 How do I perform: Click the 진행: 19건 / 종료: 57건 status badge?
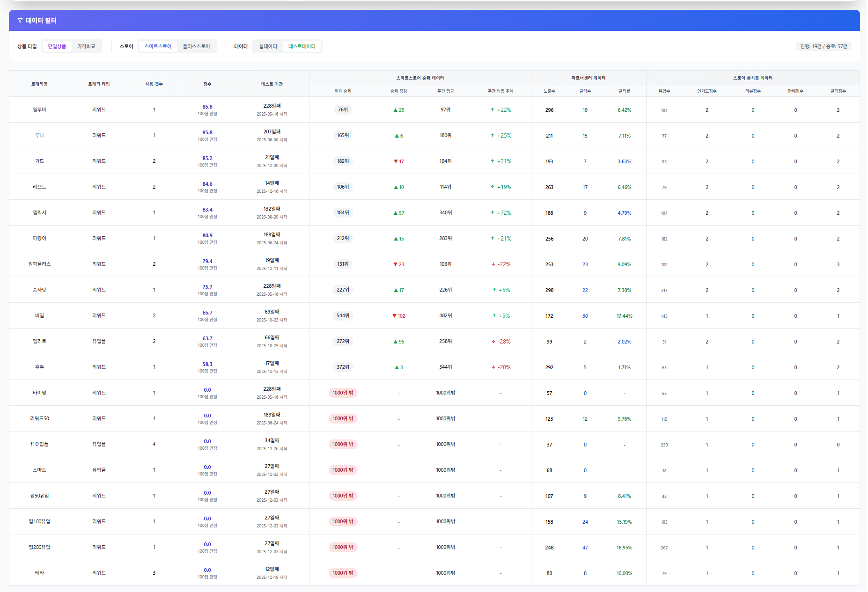coord(824,46)
